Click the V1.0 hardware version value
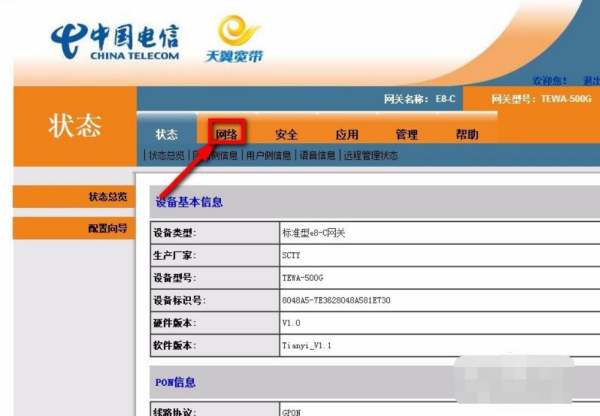600x416 pixels. coord(291,323)
